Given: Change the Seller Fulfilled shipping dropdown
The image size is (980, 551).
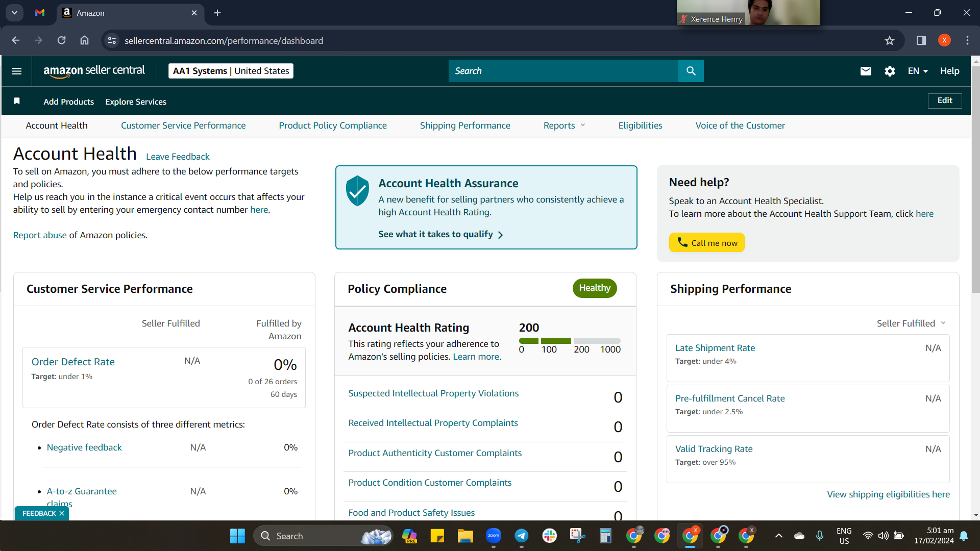Looking at the screenshot, I should coord(911,323).
